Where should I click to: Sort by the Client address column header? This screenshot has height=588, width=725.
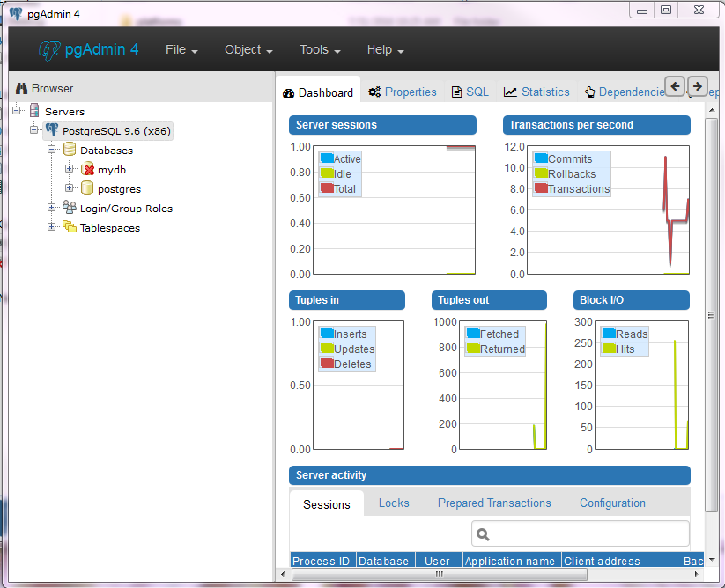[x=604, y=561]
